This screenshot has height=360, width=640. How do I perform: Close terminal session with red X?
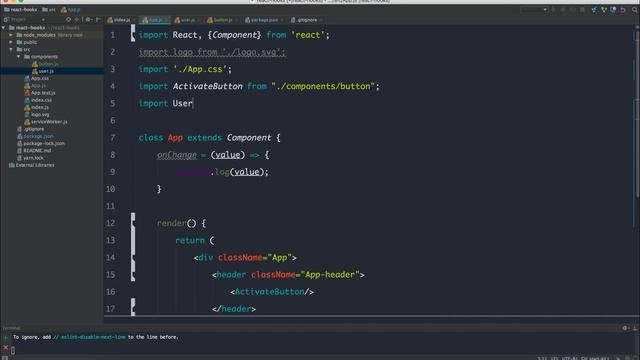tap(5, 348)
